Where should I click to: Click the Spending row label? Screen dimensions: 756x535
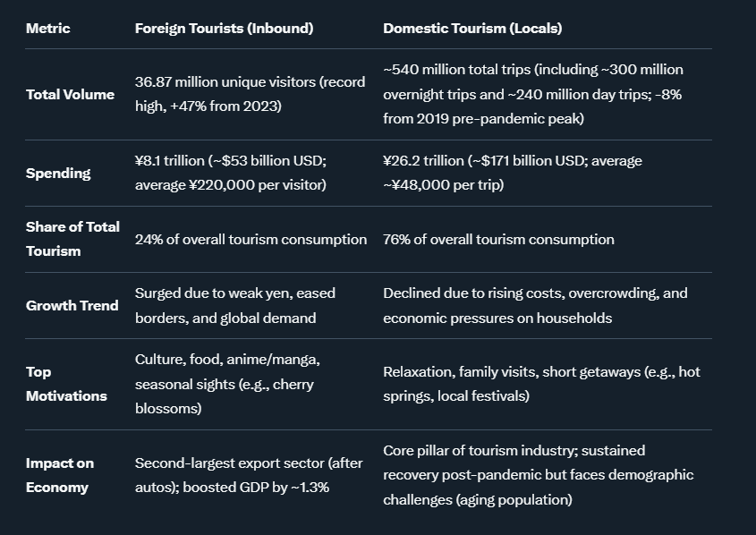coord(58,173)
